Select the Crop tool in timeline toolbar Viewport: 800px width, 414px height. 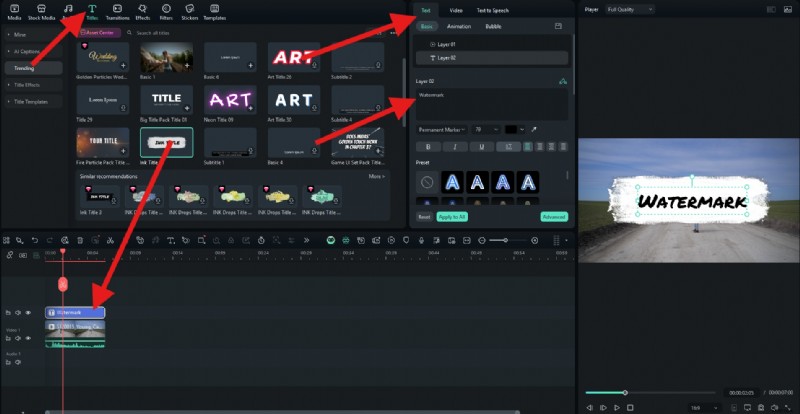tap(202, 240)
